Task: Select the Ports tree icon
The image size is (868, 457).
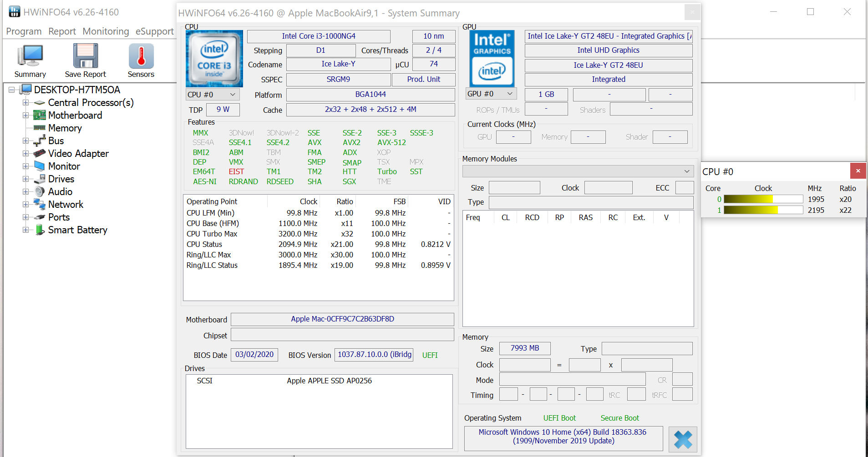Action: click(x=40, y=217)
